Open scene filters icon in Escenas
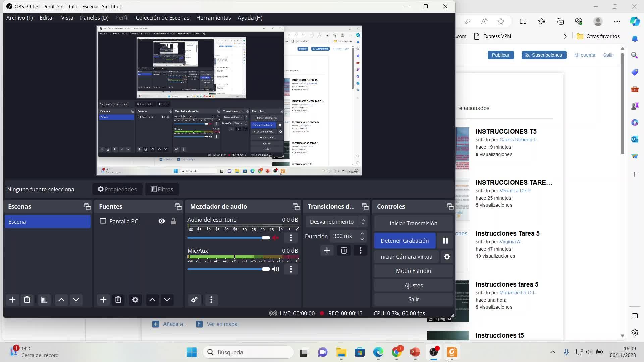The width and height of the screenshot is (644, 362). click(44, 300)
